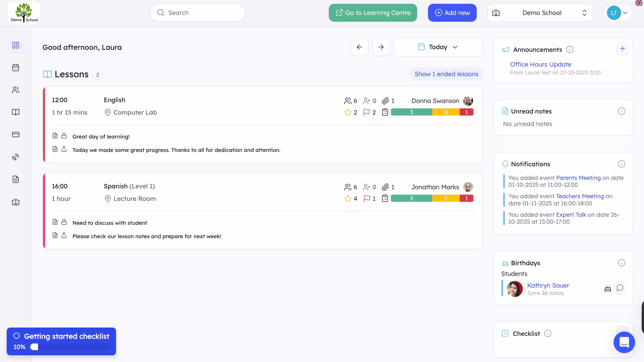Click inside the Search field
Screen dimensions: 644x362
[197, 13]
